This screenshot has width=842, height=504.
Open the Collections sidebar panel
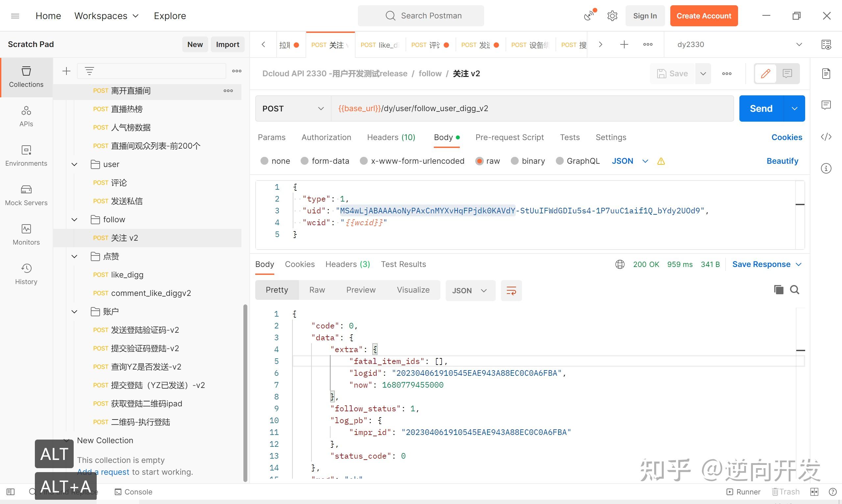(x=26, y=77)
